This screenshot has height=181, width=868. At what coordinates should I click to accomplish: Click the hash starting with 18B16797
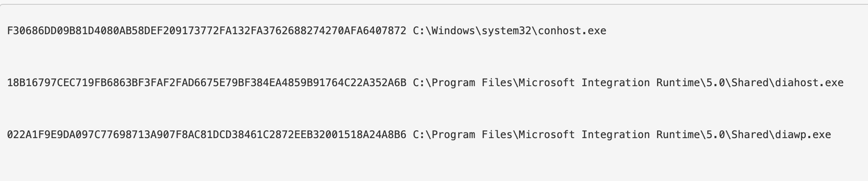[x=207, y=83]
